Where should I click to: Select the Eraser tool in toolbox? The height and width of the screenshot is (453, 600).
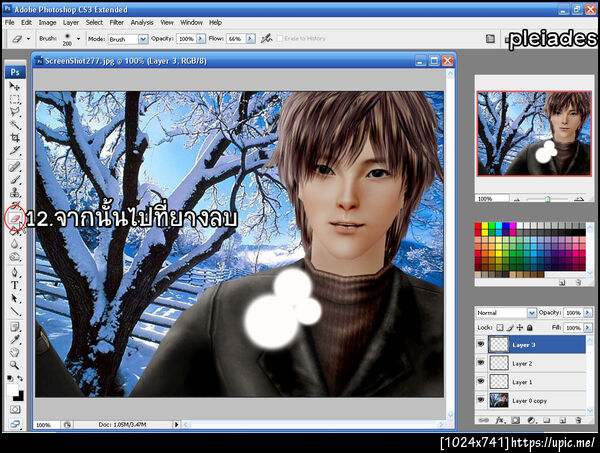(15, 218)
